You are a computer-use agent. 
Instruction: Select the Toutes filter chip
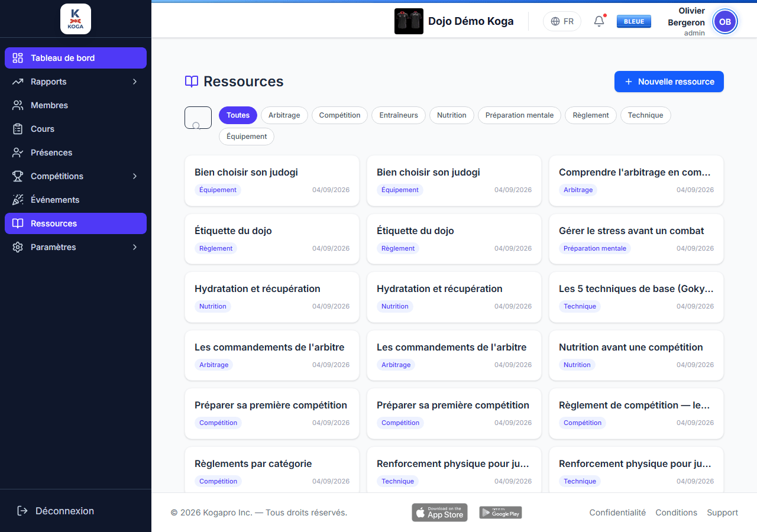(238, 115)
